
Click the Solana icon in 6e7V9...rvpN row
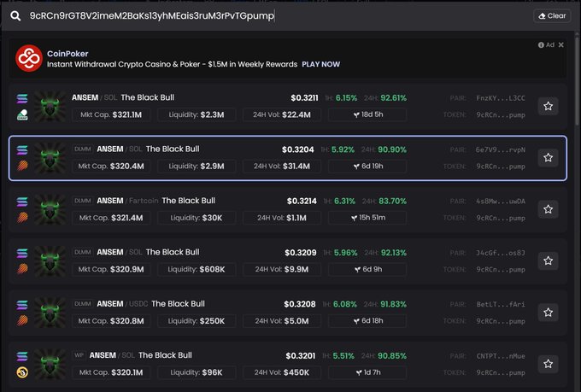[22, 150]
